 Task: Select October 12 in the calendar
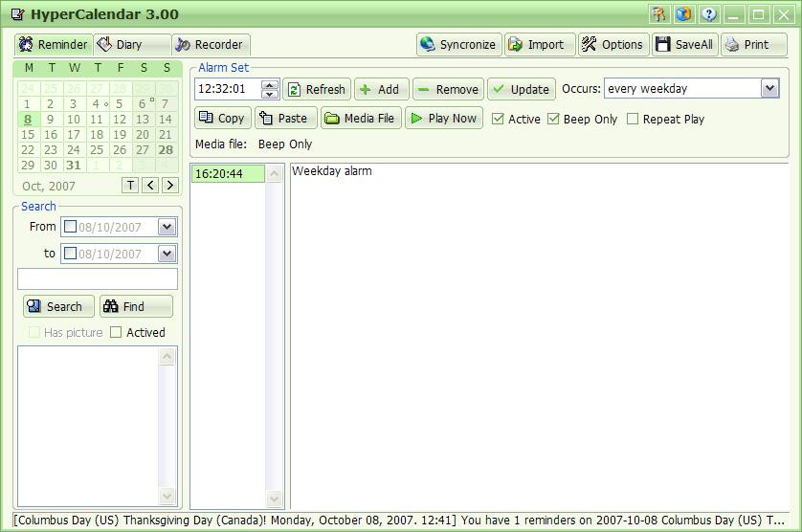[120, 120]
